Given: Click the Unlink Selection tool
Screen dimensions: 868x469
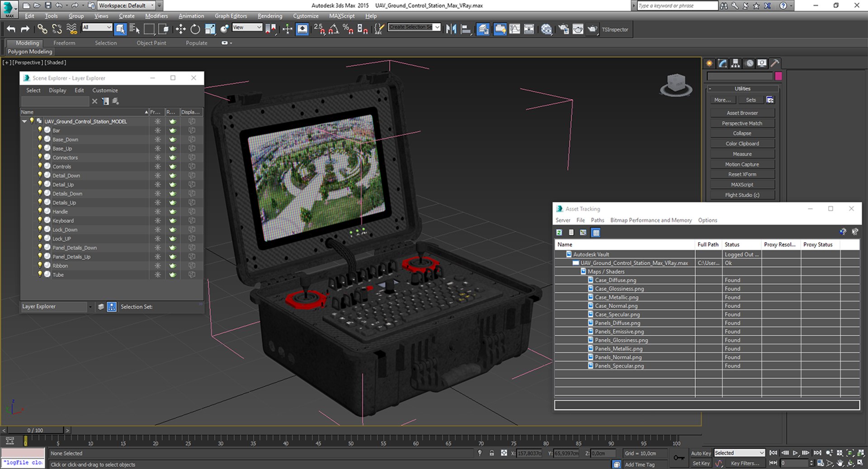Looking at the screenshot, I should tap(57, 29).
